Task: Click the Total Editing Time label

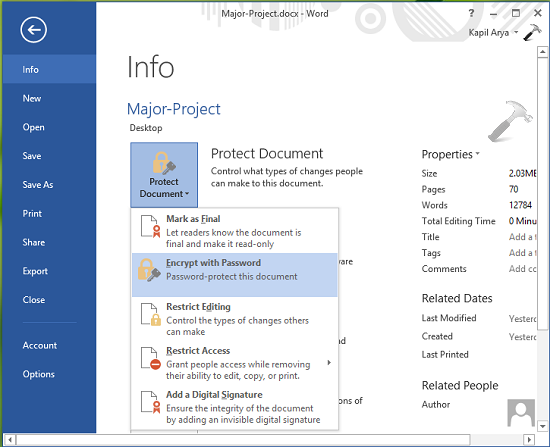Action: coord(458,221)
